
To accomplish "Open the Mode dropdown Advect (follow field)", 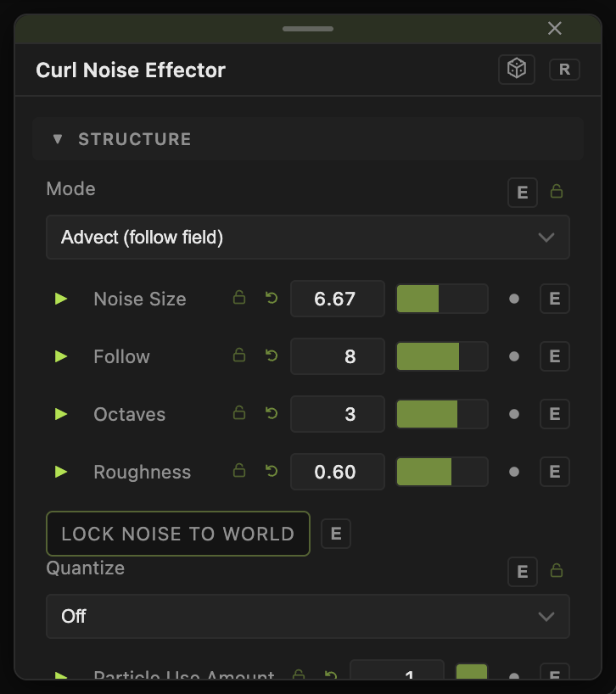I will click(307, 238).
